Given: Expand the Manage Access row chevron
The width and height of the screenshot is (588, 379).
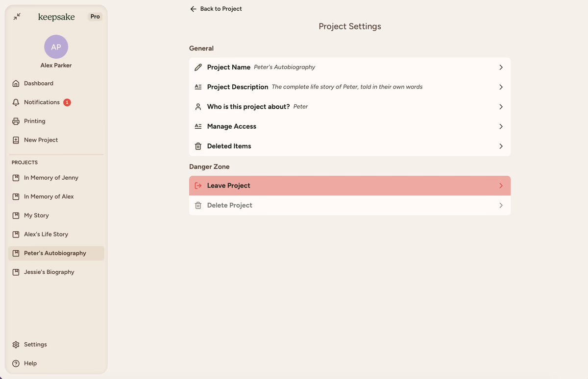Looking at the screenshot, I should [501, 126].
